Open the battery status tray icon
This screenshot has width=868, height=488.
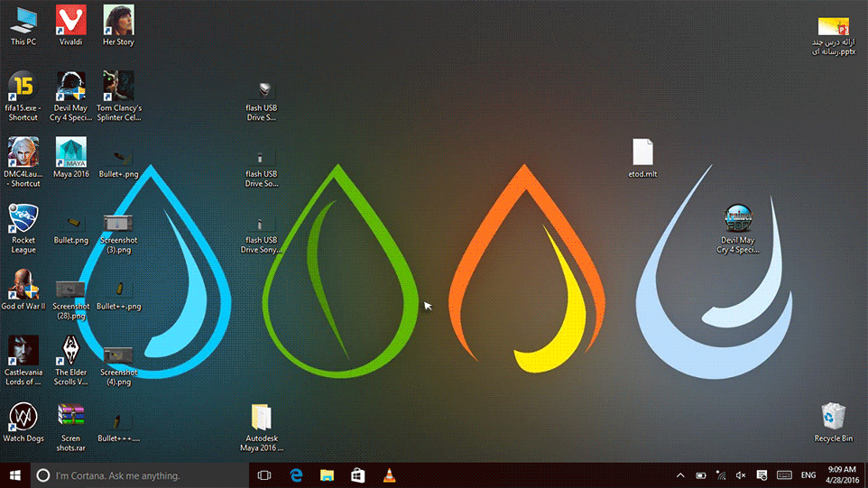701,475
